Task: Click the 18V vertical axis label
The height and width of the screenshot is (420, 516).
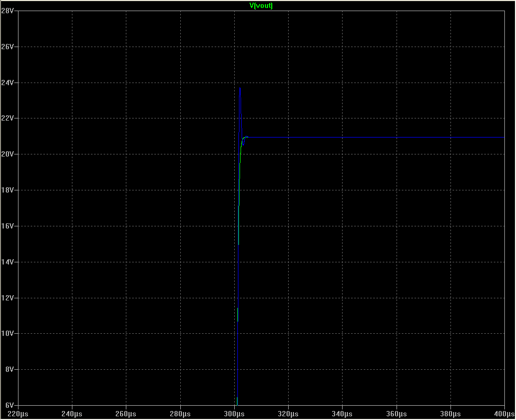Action: click(x=7, y=190)
